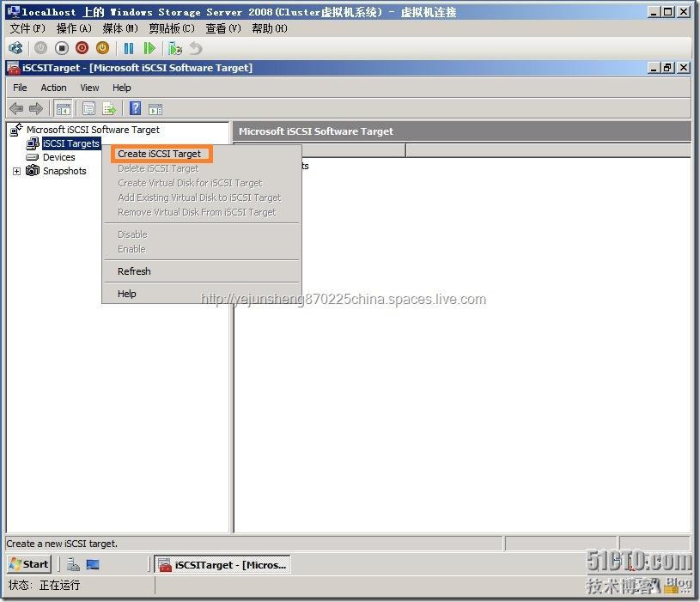The width and height of the screenshot is (700, 602).
Task: Open the 剪贴板(C) menu
Action: tap(172, 28)
